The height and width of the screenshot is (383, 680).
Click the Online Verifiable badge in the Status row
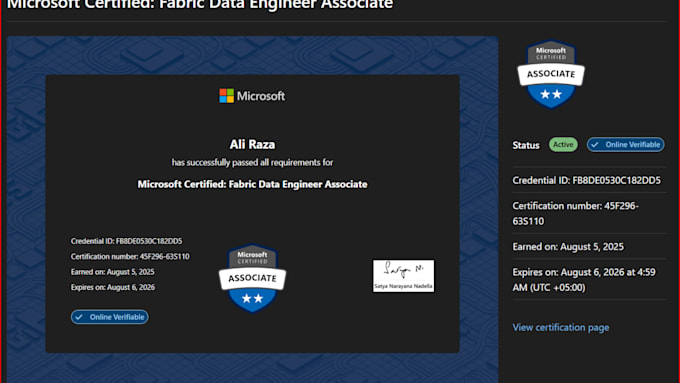pyautogui.click(x=625, y=144)
